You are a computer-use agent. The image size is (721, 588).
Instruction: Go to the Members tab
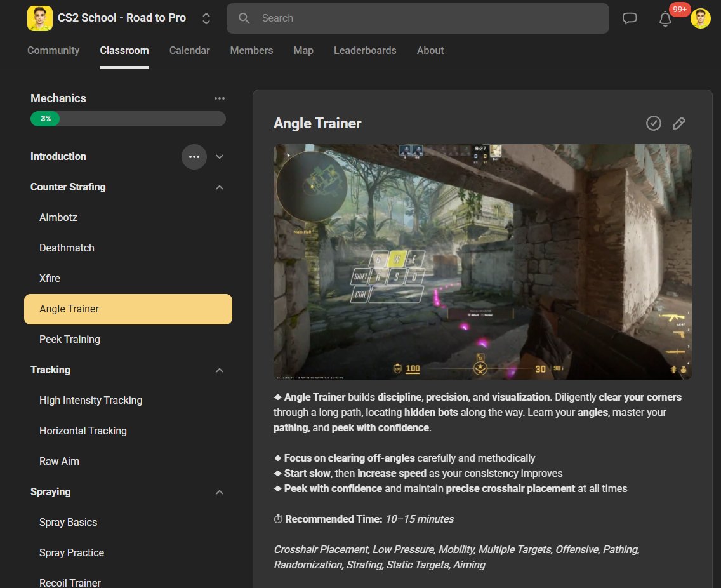[251, 51]
